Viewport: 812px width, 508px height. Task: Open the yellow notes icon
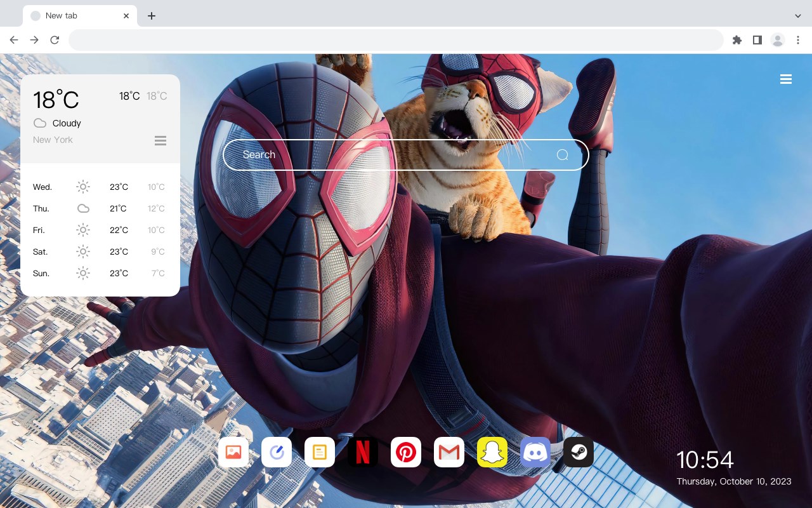pyautogui.click(x=320, y=452)
